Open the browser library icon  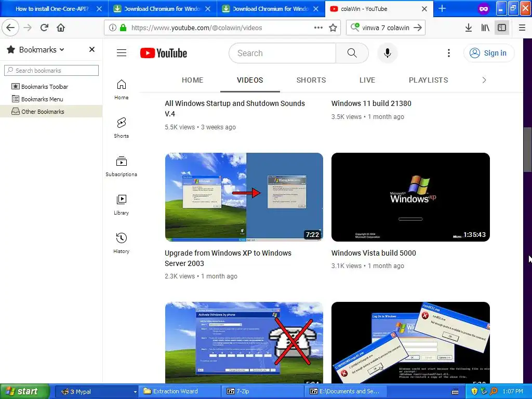tap(485, 28)
